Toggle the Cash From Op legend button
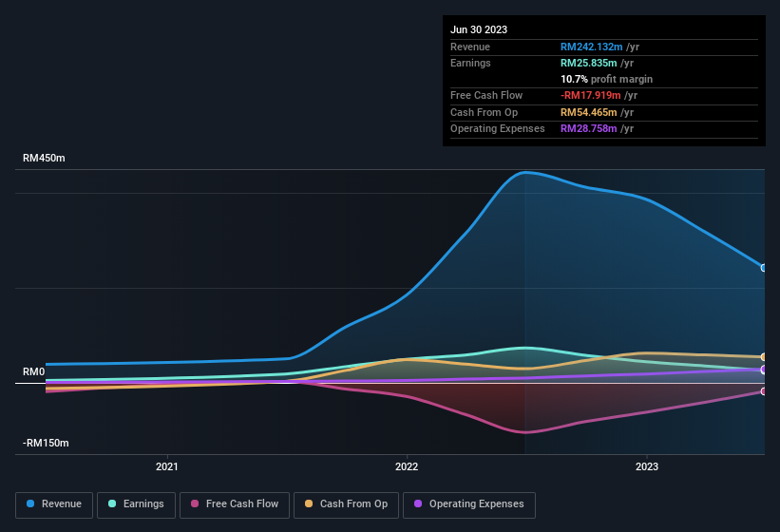Image resolution: width=780 pixels, height=532 pixels. (x=346, y=504)
